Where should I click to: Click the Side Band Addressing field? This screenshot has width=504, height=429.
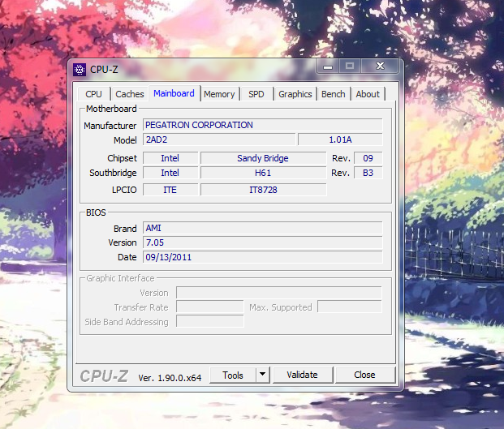pyautogui.click(x=210, y=321)
